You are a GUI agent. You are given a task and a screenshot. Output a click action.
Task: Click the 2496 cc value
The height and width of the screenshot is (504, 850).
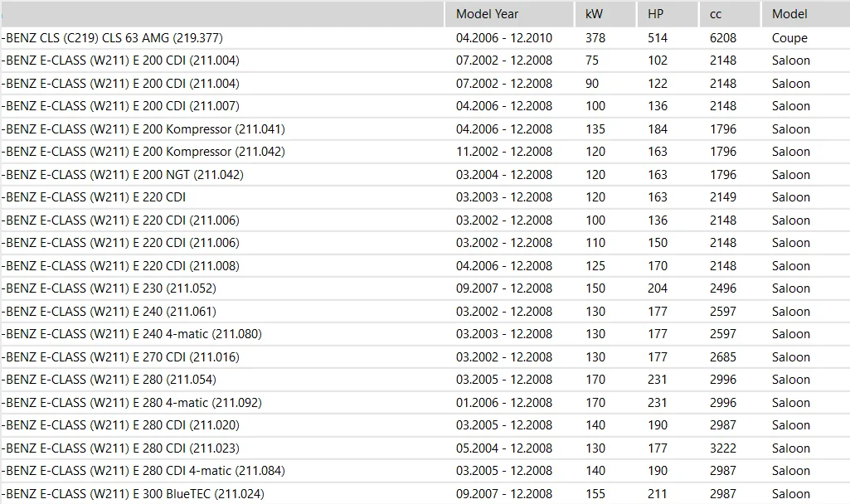click(723, 288)
